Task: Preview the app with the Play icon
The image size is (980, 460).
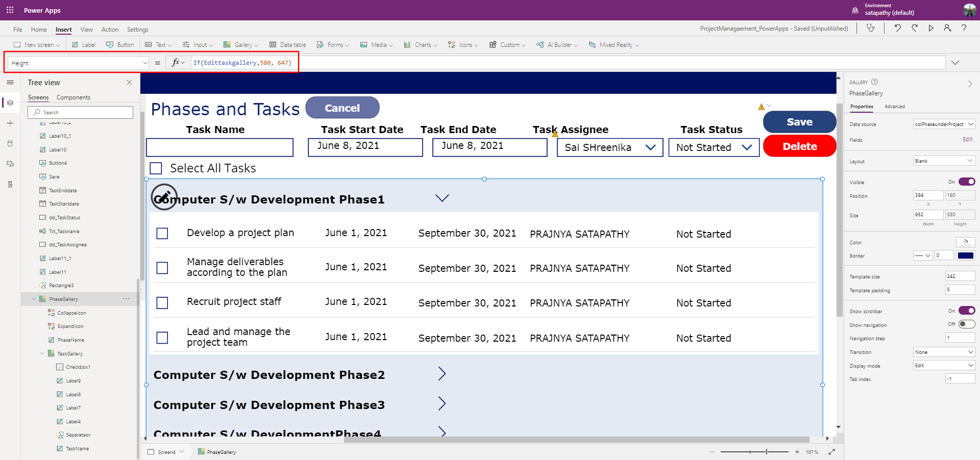Action: (931, 28)
